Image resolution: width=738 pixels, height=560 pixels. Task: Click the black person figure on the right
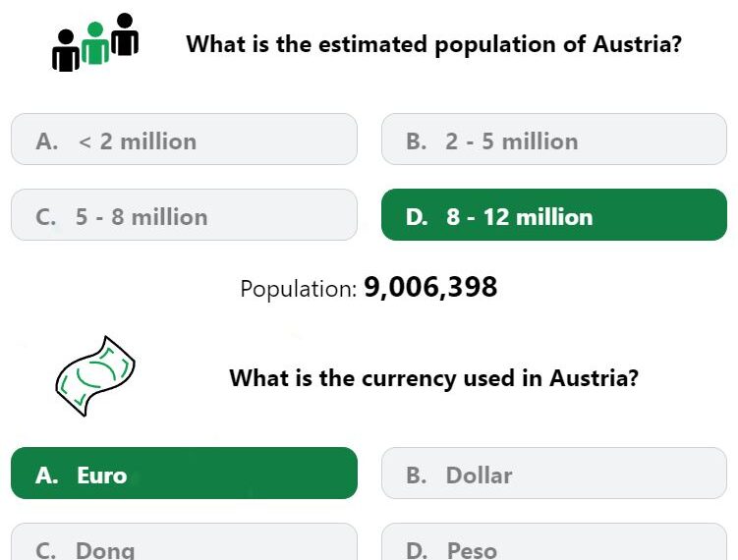(125, 34)
